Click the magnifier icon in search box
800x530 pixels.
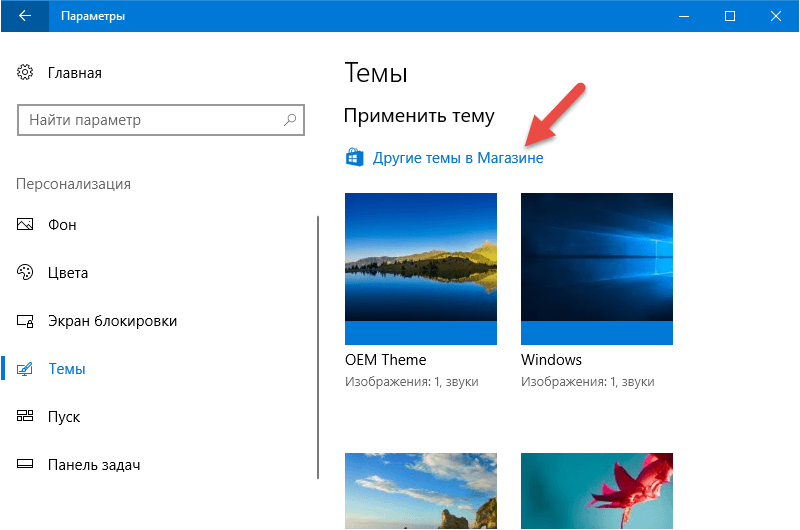290,120
